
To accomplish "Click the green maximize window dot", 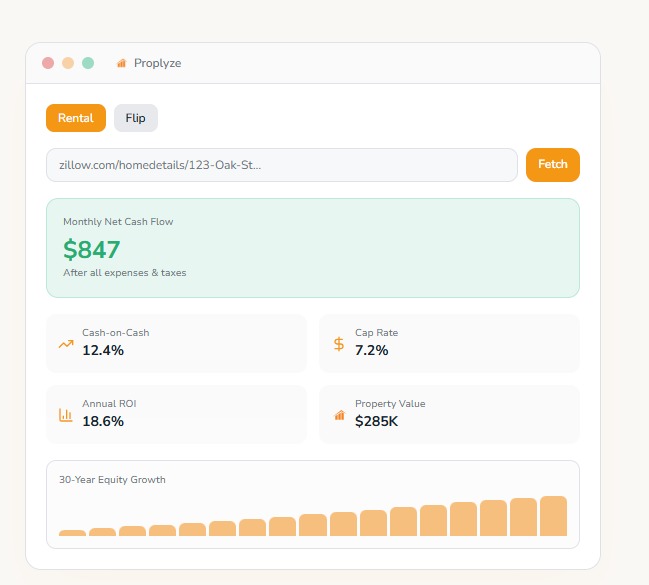I will [x=88, y=63].
